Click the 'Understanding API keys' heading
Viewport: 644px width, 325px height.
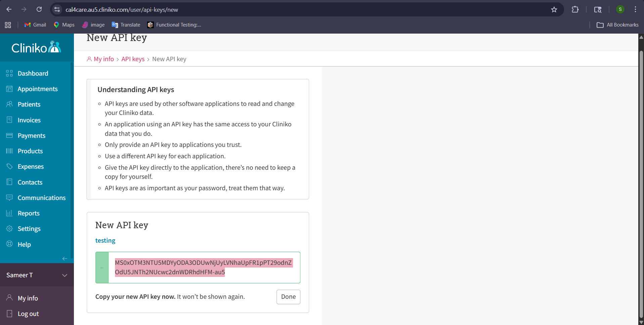pos(136,89)
